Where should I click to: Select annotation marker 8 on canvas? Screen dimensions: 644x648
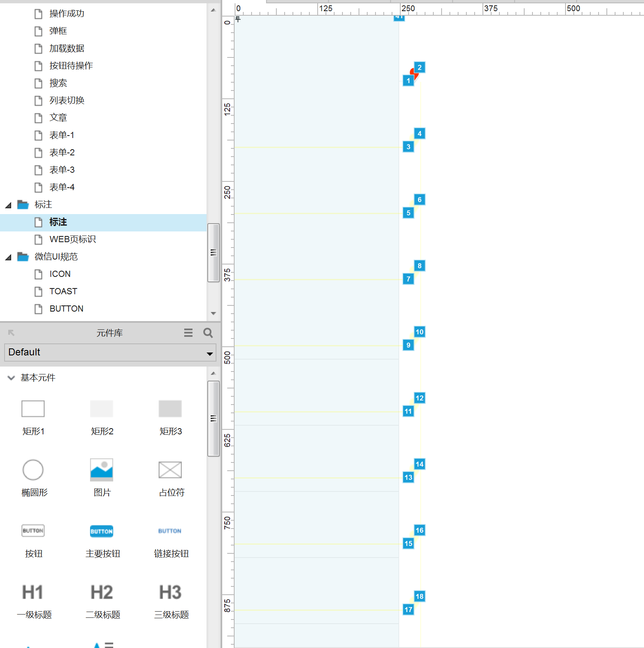pyautogui.click(x=420, y=266)
